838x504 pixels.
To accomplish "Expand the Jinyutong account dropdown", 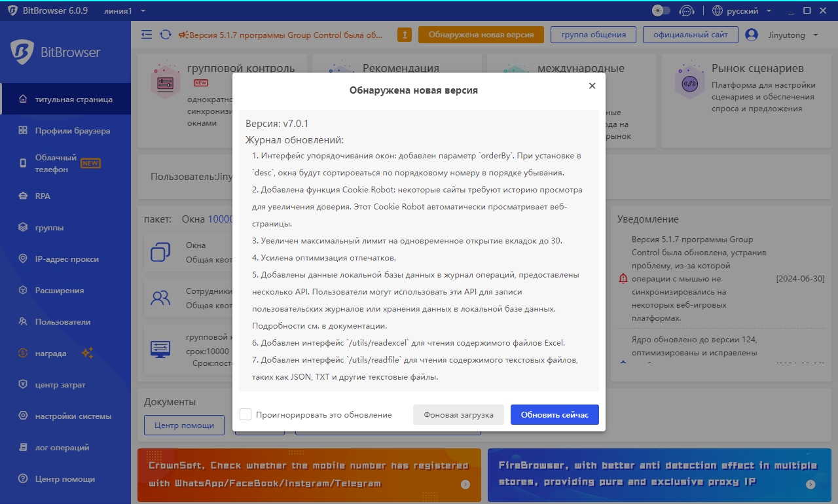I will click(815, 35).
